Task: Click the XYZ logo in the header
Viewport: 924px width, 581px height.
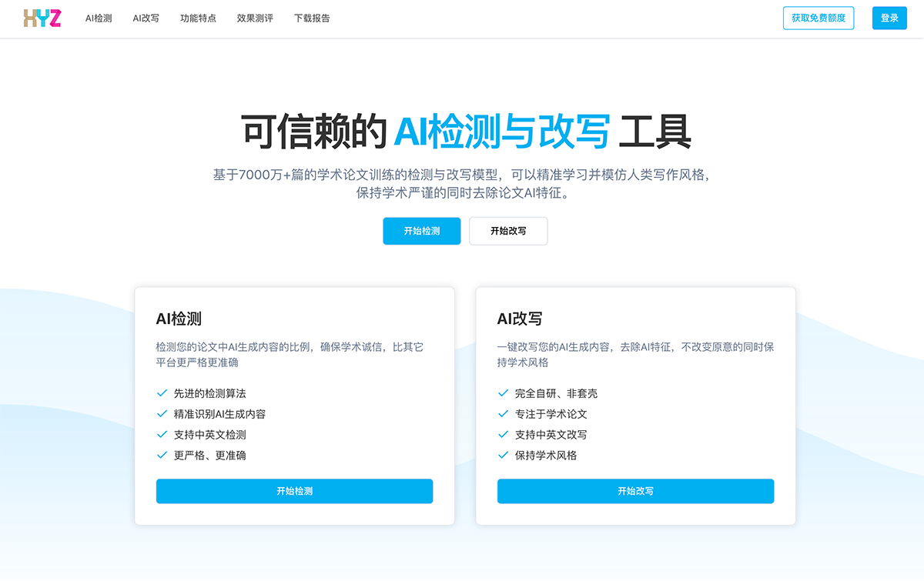Action: point(42,18)
